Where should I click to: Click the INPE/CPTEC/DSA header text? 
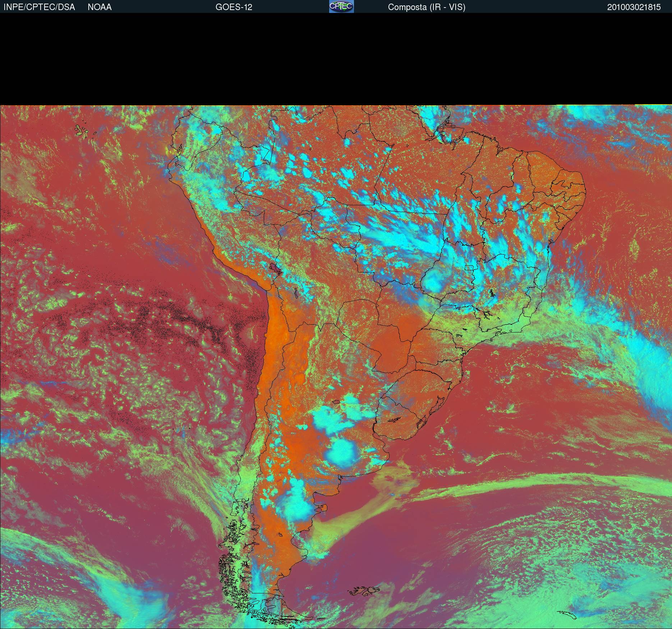(x=39, y=7)
